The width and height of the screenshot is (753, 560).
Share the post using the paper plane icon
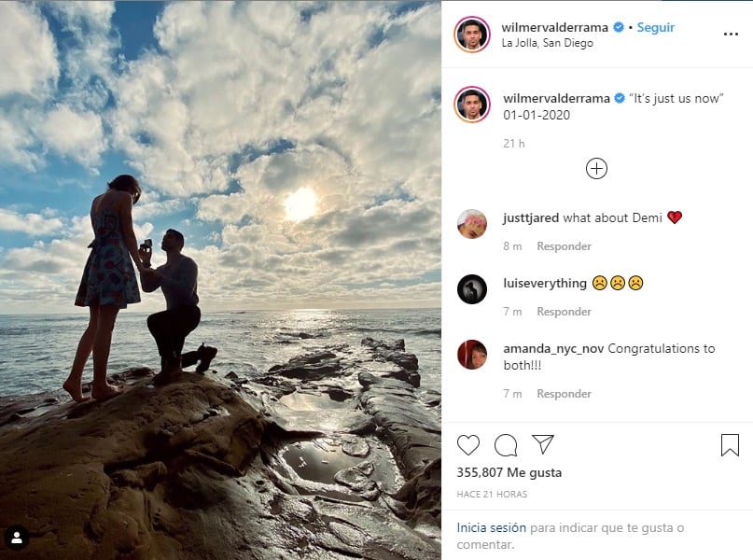542,445
